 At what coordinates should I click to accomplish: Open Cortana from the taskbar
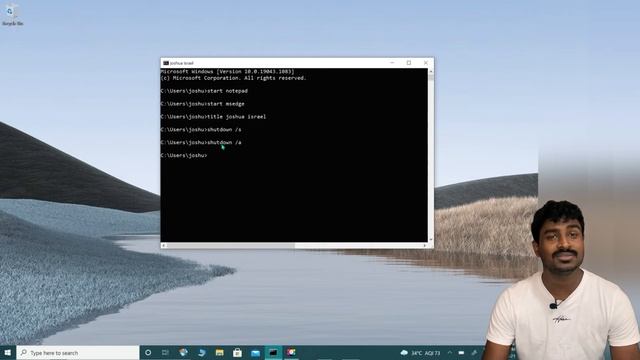point(148,353)
